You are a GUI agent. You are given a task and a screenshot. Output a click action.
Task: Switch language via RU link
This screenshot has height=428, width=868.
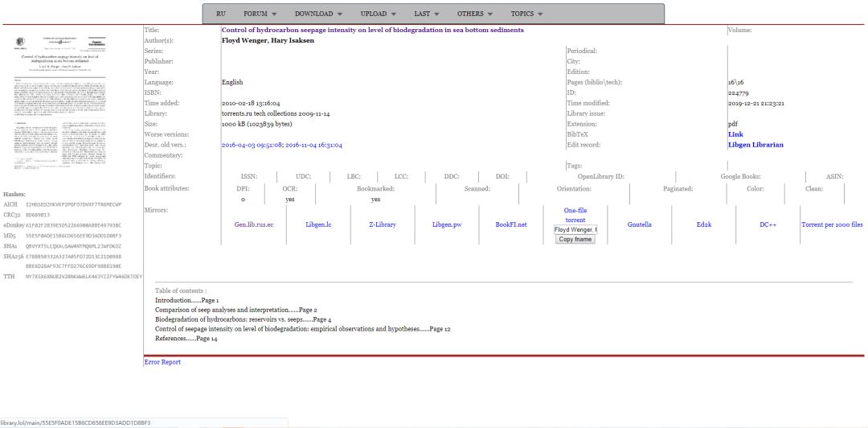(221, 14)
